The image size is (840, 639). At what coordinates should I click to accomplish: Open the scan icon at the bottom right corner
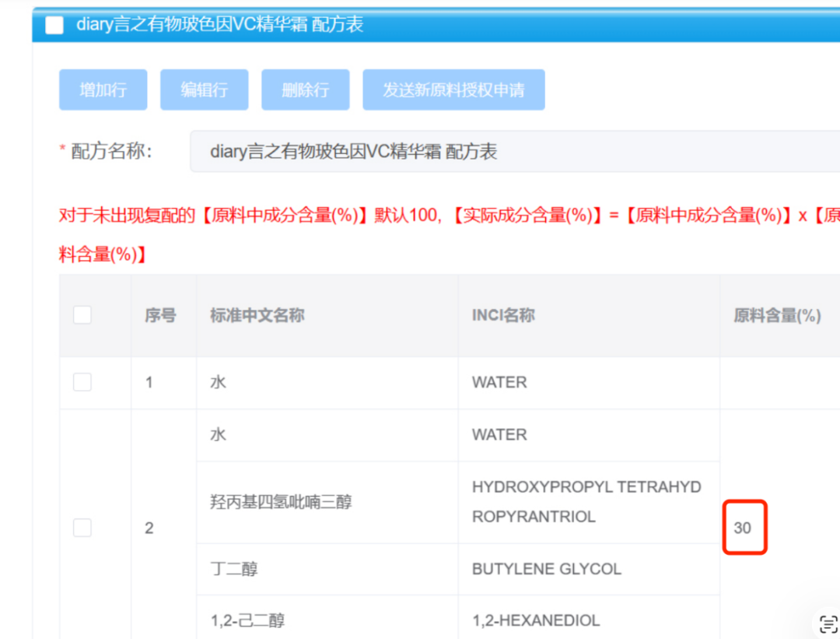(x=828, y=624)
